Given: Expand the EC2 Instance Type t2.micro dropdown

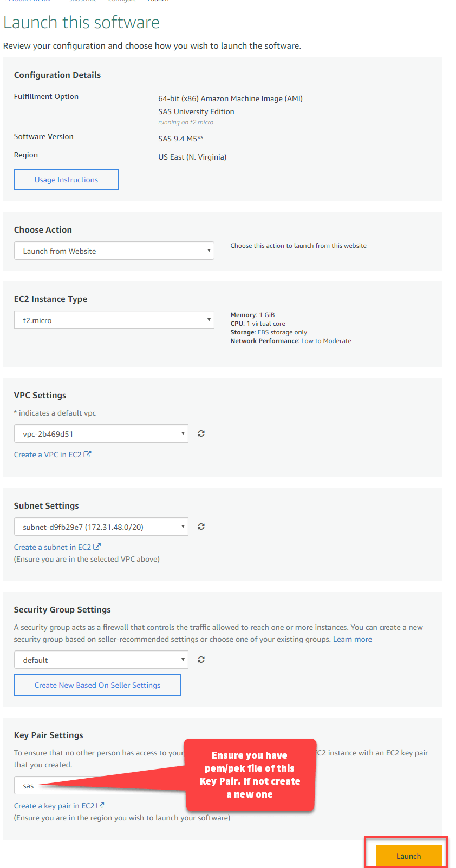Looking at the screenshot, I should tap(114, 320).
